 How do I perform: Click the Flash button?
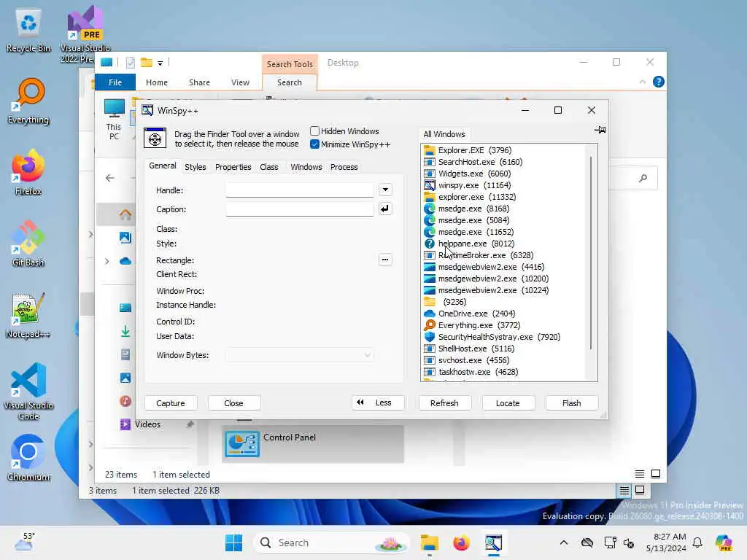[572, 402]
